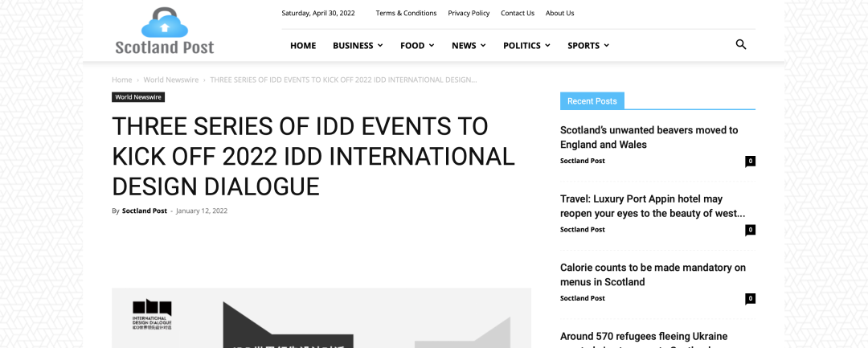Expand the POLITICS menu dropdown

(526, 45)
